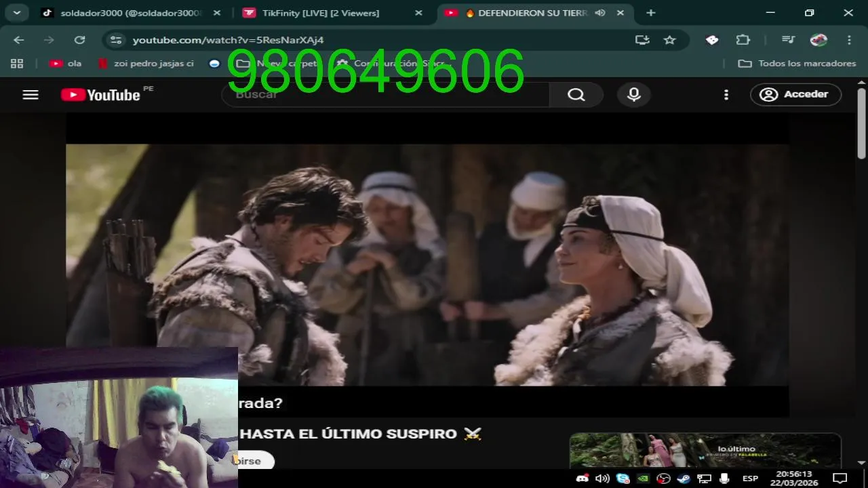Close the TikFinity tab
The height and width of the screenshot is (488, 868).
tap(418, 13)
